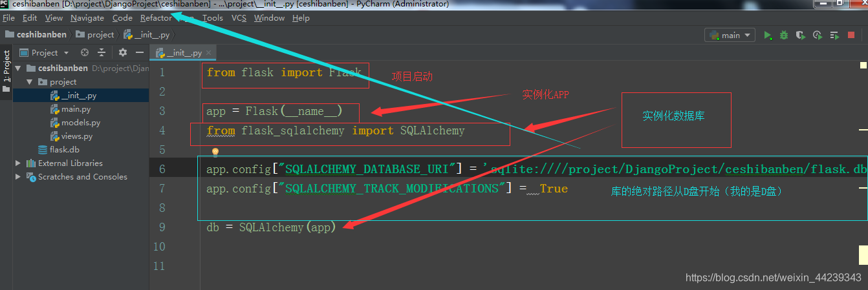Collapse the project folder node
868x290 pixels.
pos(30,82)
